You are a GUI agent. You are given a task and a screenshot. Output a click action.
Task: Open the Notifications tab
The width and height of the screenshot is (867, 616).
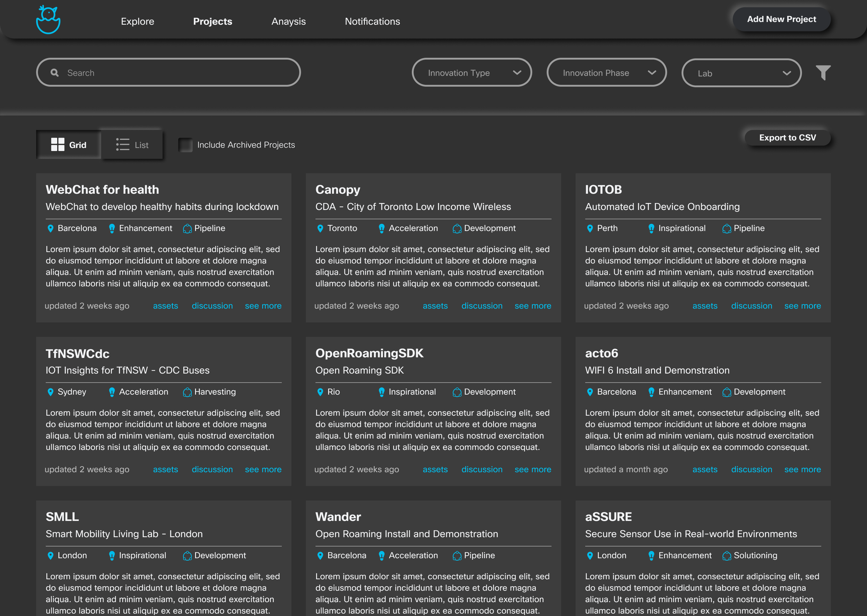coord(372,21)
